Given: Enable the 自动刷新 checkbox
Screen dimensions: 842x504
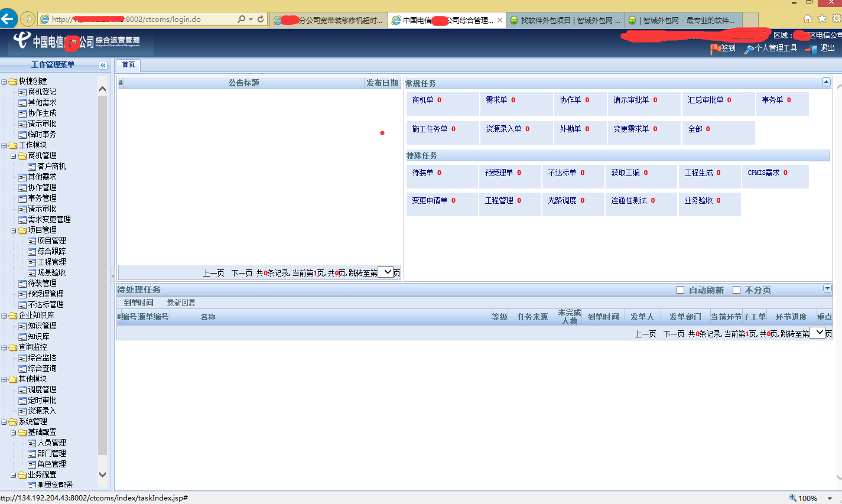Looking at the screenshot, I should point(680,290).
